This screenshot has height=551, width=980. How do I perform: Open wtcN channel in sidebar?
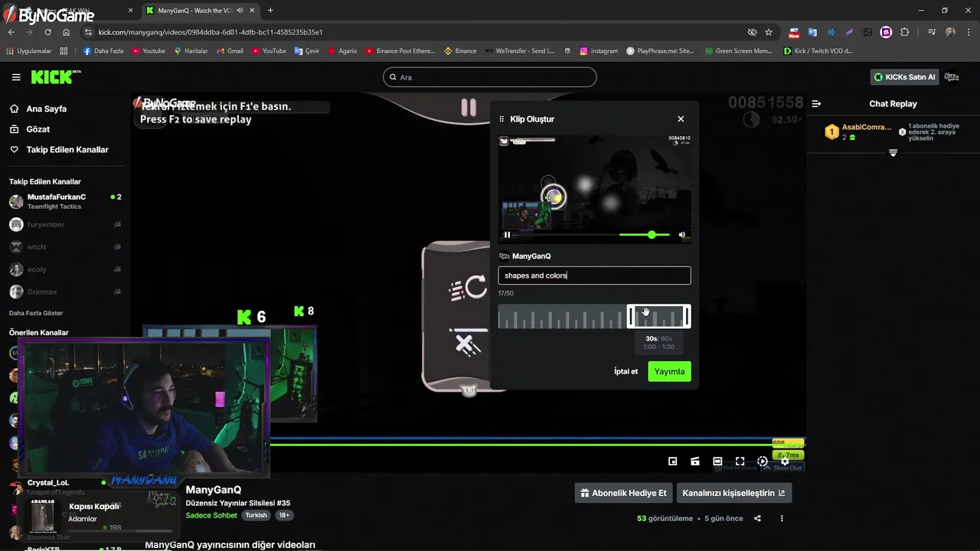coord(65,247)
